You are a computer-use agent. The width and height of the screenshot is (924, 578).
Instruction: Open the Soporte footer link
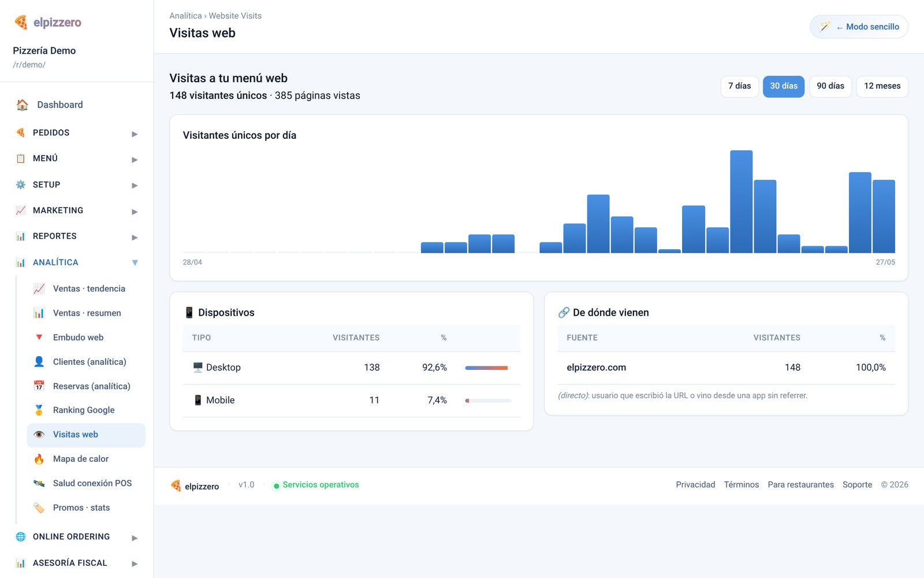(x=857, y=485)
